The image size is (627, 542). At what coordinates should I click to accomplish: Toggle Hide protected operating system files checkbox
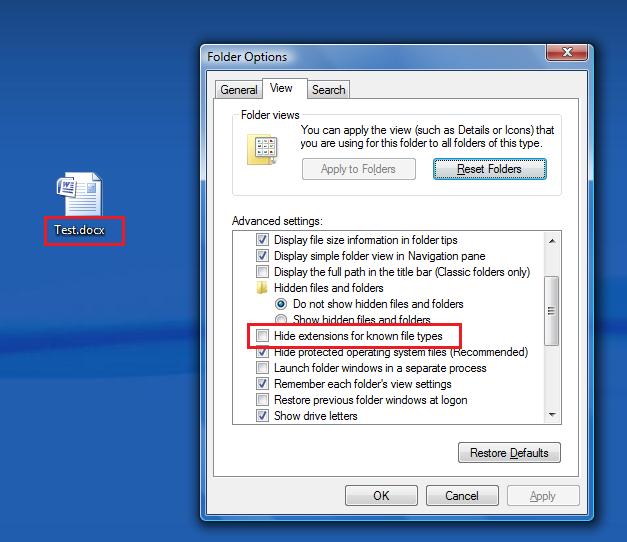point(262,352)
